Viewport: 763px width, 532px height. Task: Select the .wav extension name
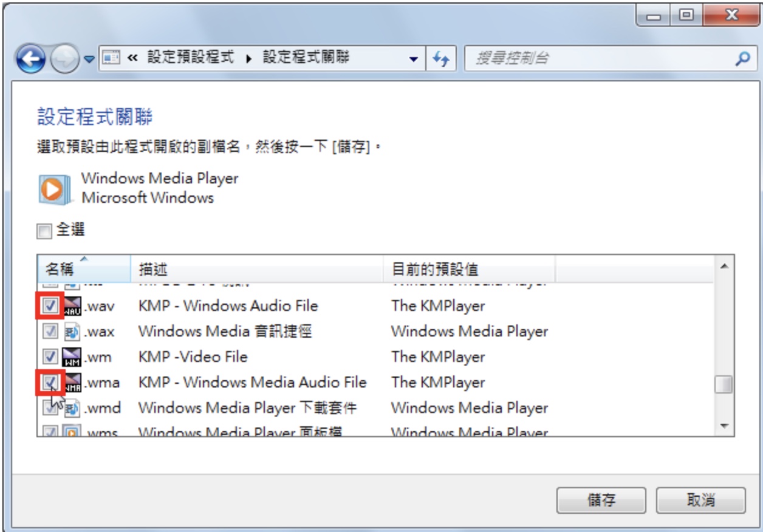click(100, 306)
